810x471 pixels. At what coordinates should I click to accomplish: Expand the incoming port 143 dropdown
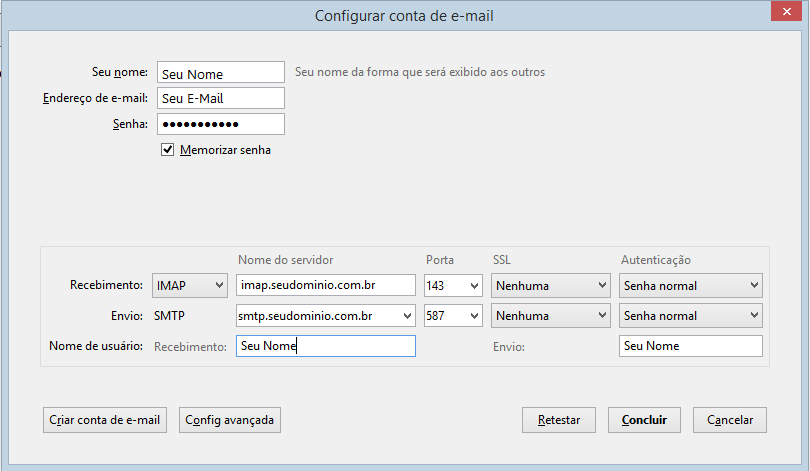coord(453,285)
